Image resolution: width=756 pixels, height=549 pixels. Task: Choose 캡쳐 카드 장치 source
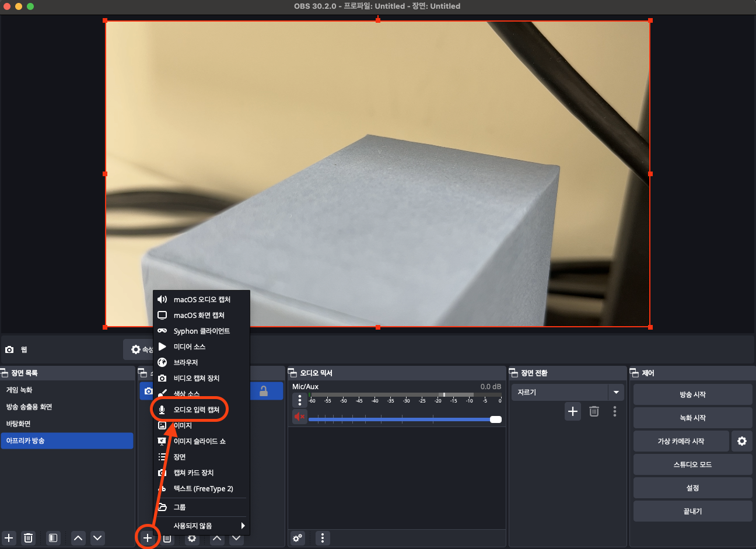coord(201,473)
